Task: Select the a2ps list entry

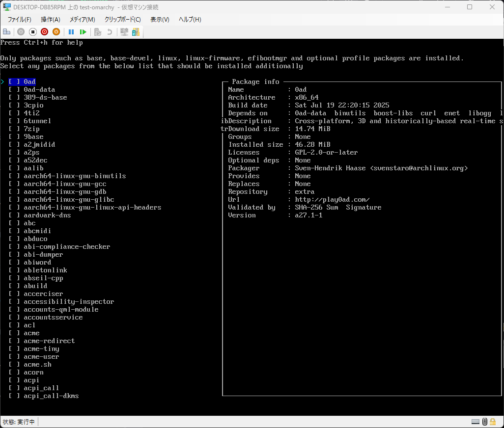Action: point(31,153)
